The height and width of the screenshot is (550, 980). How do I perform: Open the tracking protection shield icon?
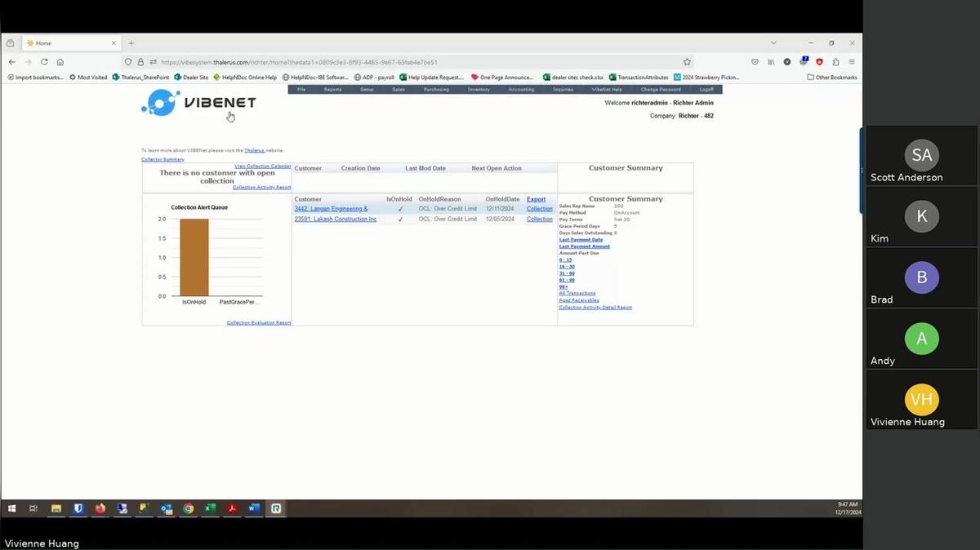pos(129,61)
